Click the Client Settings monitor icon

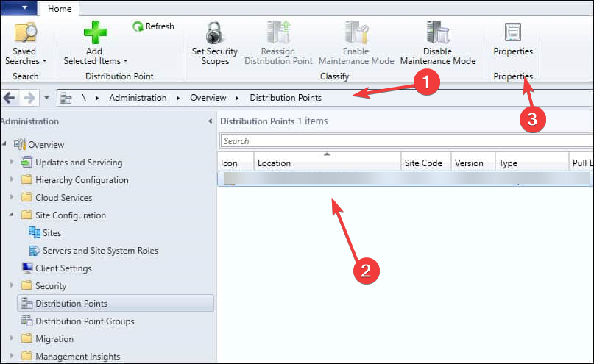coord(27,268)
